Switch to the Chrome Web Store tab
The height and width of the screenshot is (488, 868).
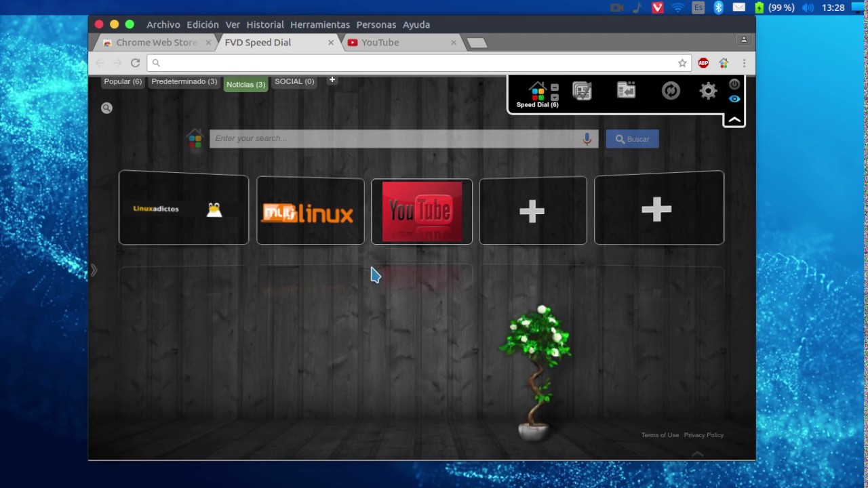[156, 42]
